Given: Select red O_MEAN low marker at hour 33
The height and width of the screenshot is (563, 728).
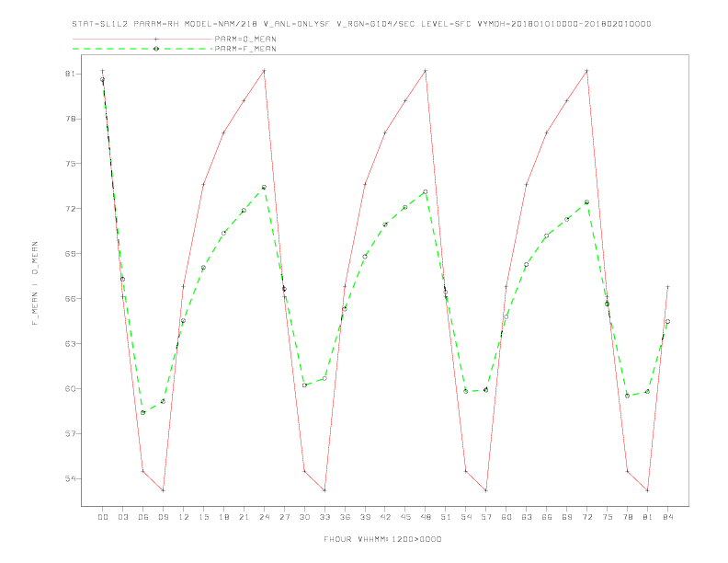Looking at the screenshot, I should pyautogui.click(x=324, y=490).
